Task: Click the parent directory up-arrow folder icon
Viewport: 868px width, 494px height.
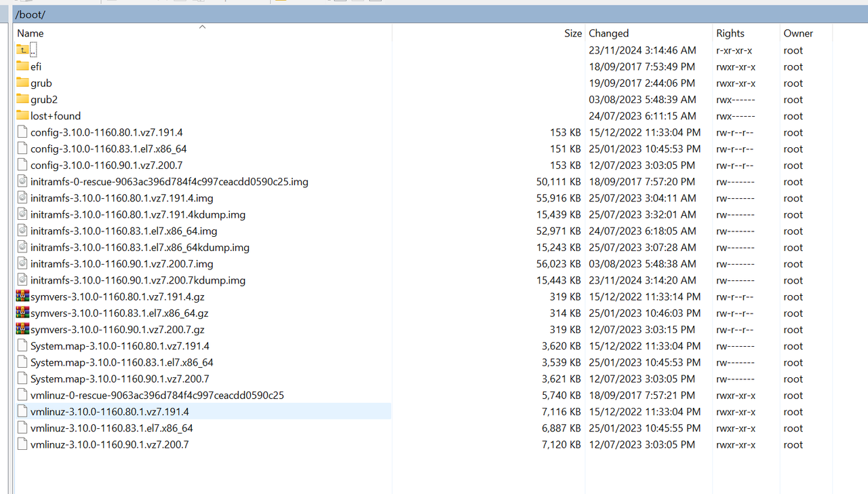Action: click(x=22, y=50)
